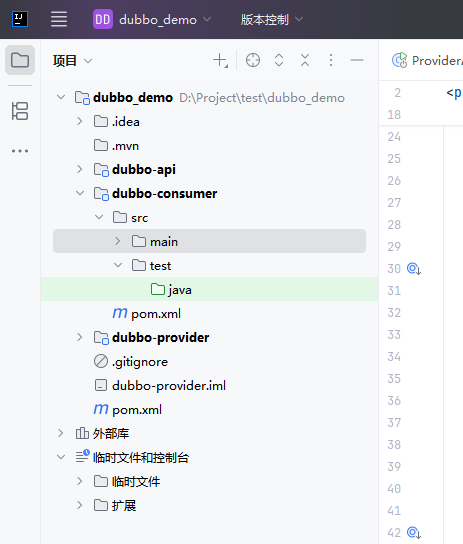
Task: Open the main hamburger menu
Action: pyautogui.click(x=59, y=19)
